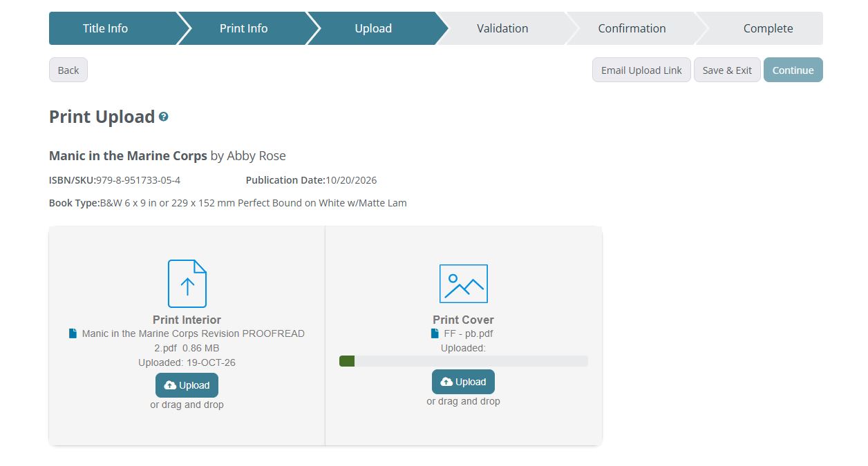Click the Save & Exit button
This screenshot has height=466, width=868.
coord(727,70)
